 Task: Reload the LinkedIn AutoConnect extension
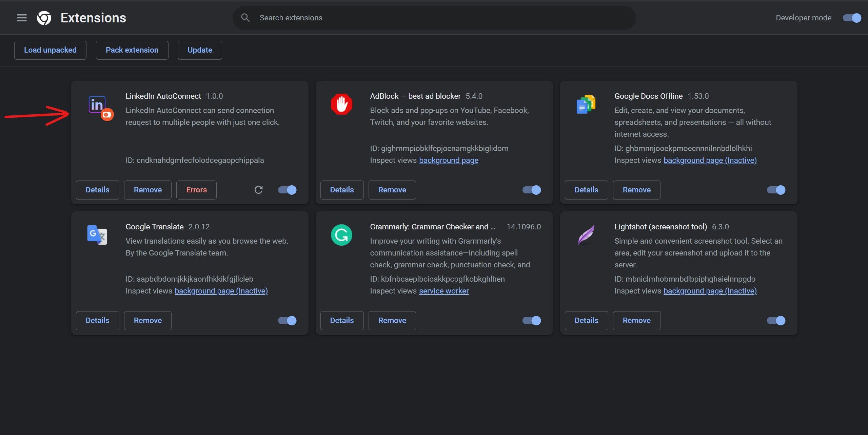click(x=259, y=190)
